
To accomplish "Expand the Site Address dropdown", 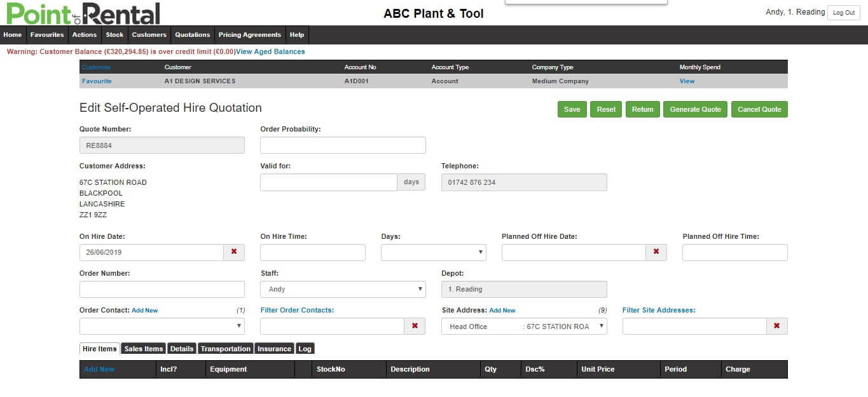I will point(525,326).
